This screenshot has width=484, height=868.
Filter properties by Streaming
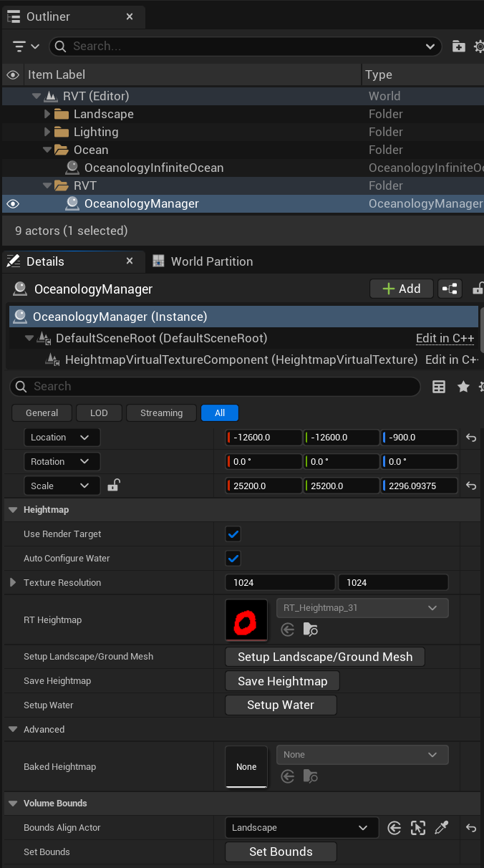tap(161, 413)
